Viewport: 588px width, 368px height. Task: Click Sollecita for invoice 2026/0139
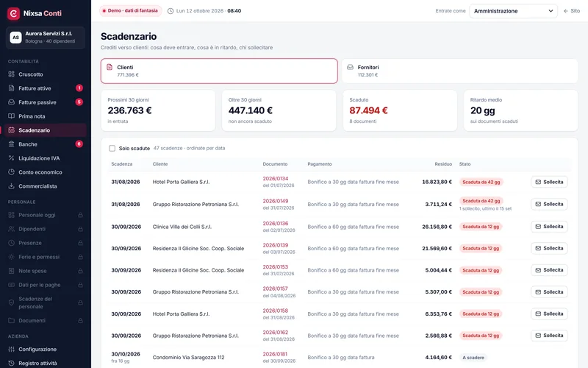click(x=549, y=248)
